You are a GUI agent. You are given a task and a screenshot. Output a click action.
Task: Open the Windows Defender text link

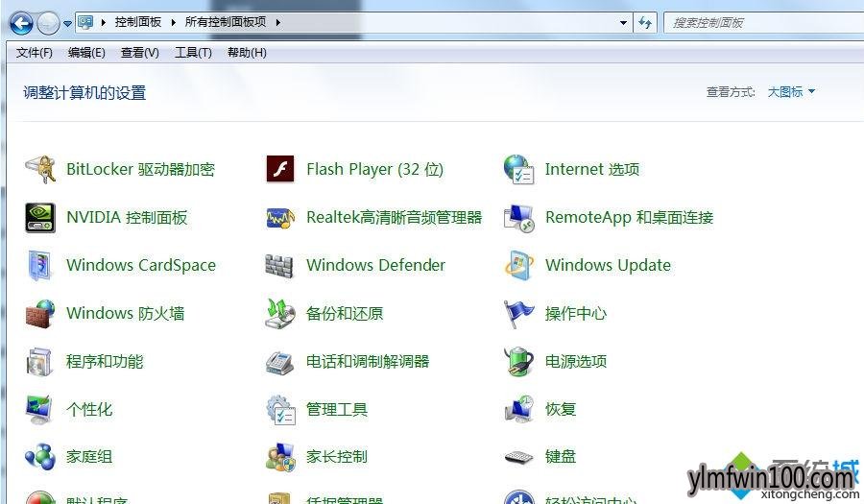click(x=375, y=266)
